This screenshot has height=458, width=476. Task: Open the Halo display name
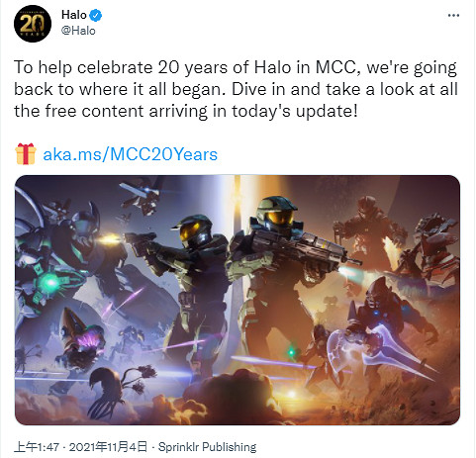click(x=74, y=15)
